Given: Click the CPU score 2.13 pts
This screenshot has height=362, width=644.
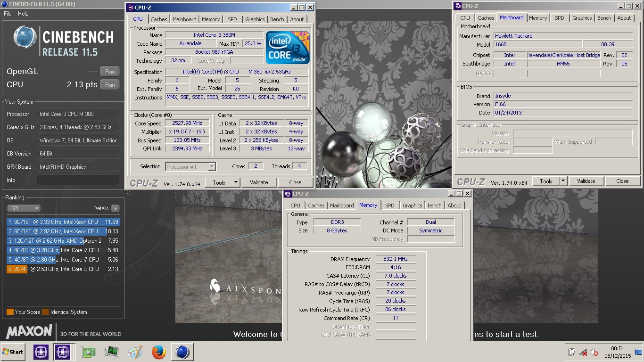Looking at the screenshot, I should tap(82, 85).
